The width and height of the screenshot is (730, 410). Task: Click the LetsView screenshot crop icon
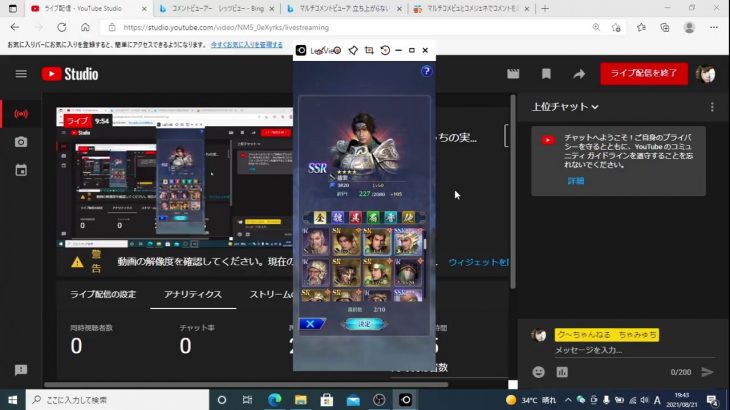(x=369, y=50)
